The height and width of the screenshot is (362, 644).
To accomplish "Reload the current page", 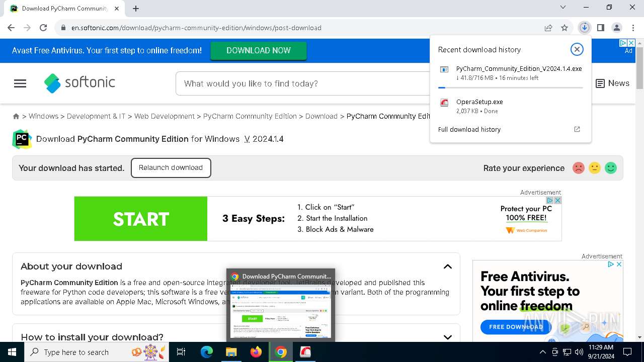I will (x=43, y=28).
